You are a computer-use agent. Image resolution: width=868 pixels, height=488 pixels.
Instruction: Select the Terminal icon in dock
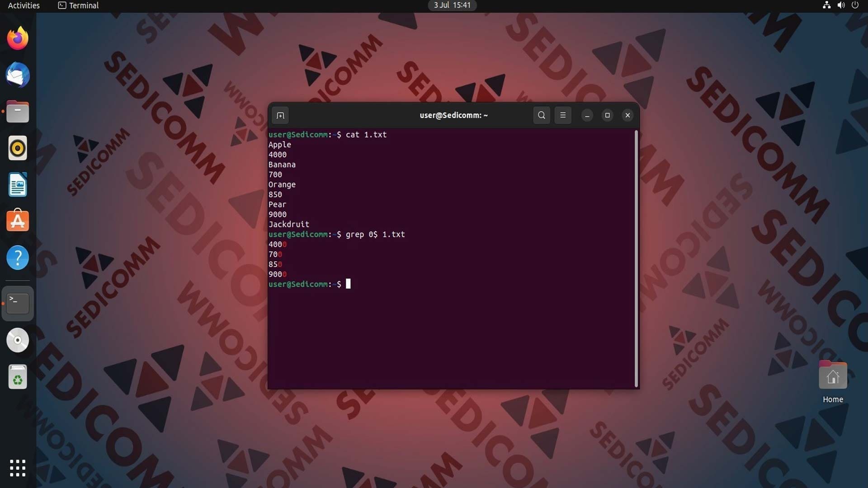tap(18, 304)
